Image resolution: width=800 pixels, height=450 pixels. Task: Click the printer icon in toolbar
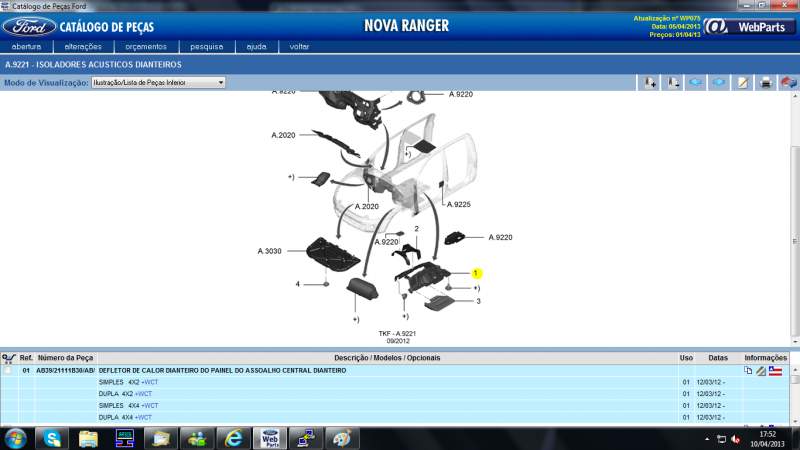point(766,83)
